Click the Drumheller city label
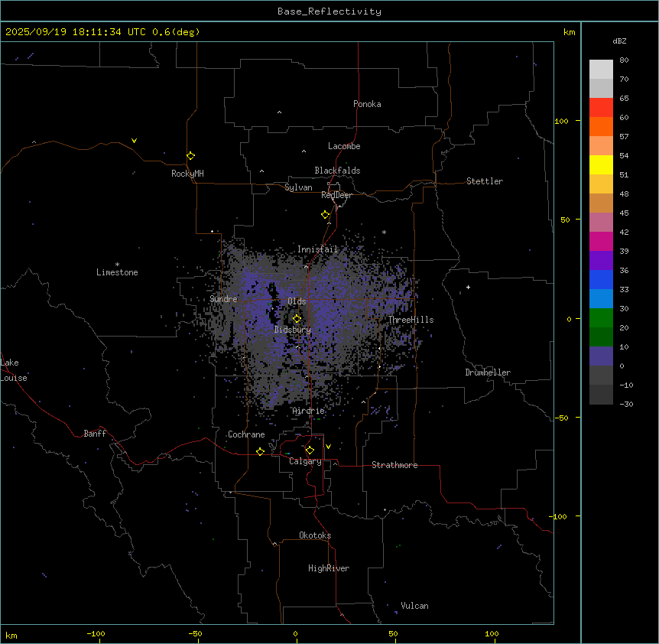 click(487, 372)
